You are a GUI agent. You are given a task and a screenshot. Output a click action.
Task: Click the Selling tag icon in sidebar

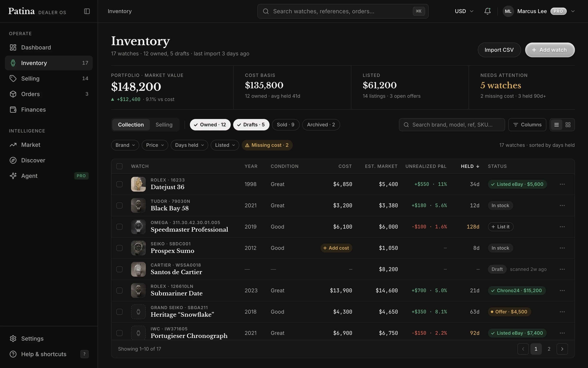click(x=13, y=78)
